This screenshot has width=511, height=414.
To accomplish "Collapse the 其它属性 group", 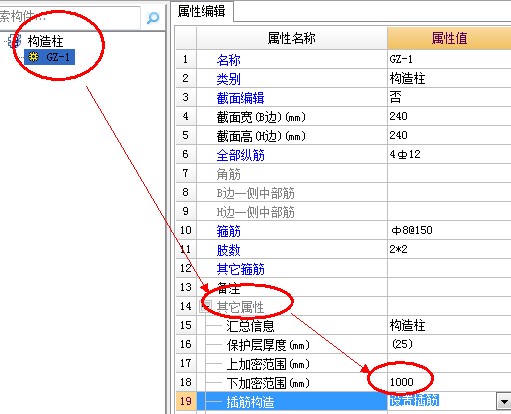I will [206, 306].
